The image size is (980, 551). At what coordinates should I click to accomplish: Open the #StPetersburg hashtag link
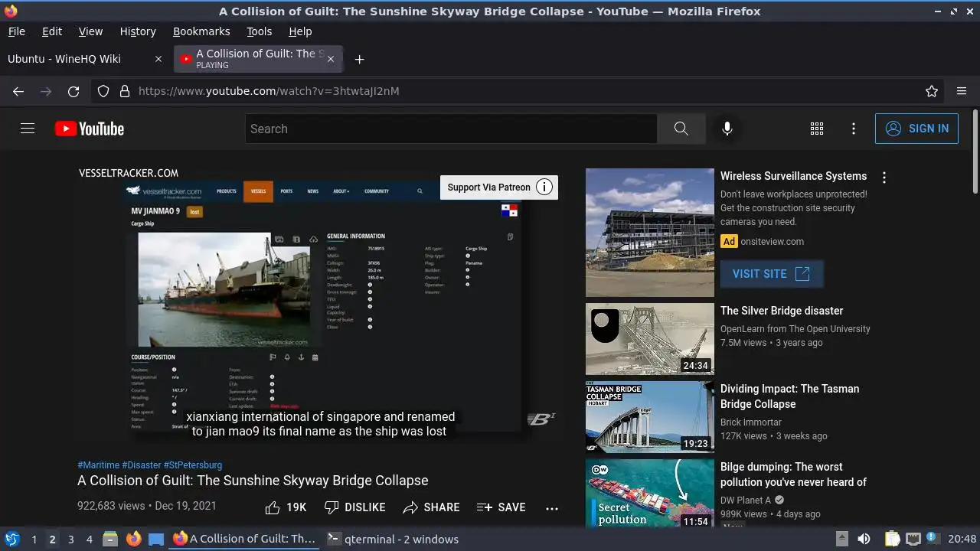tap(193, 465)
